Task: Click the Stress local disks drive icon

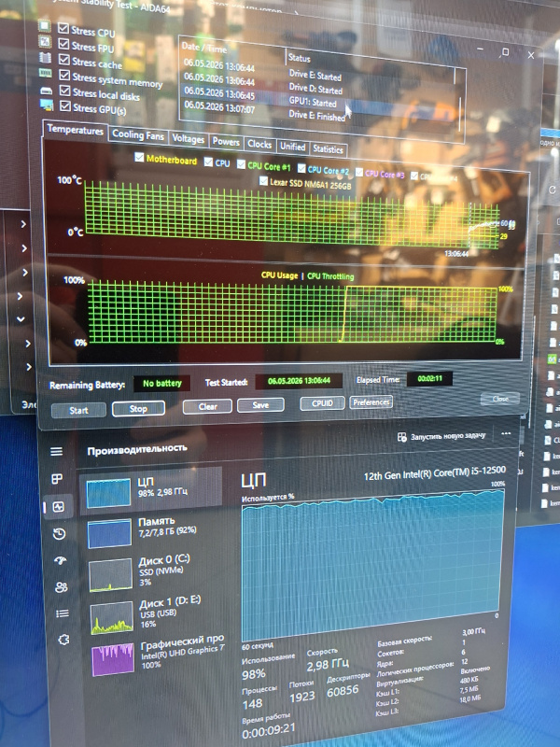Action: 46,90
